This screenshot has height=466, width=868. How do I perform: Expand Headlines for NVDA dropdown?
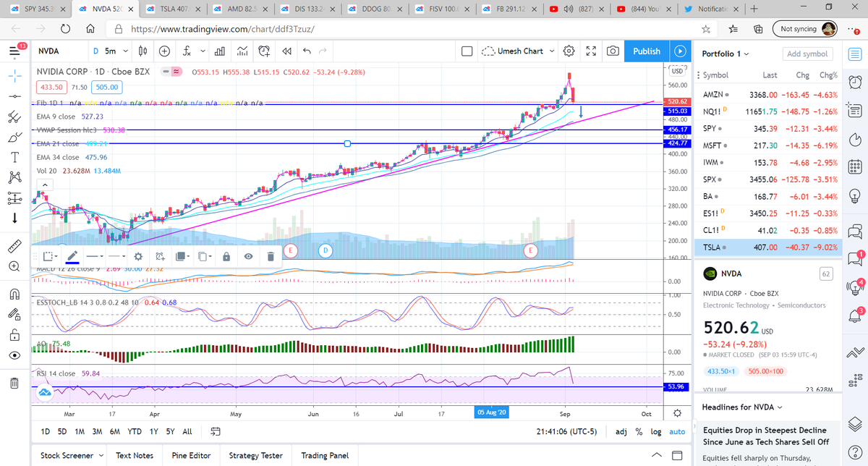coord(744,407)
